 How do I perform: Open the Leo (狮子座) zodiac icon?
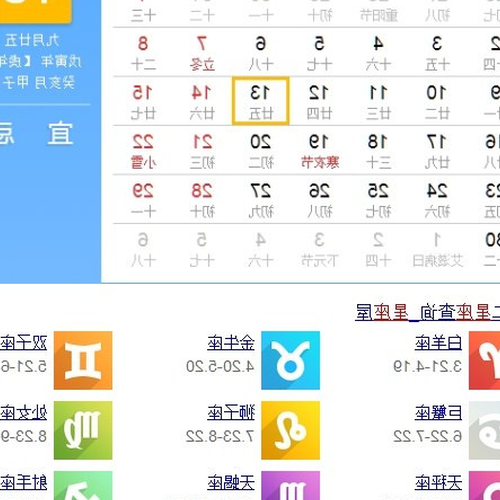pos(290,430)
